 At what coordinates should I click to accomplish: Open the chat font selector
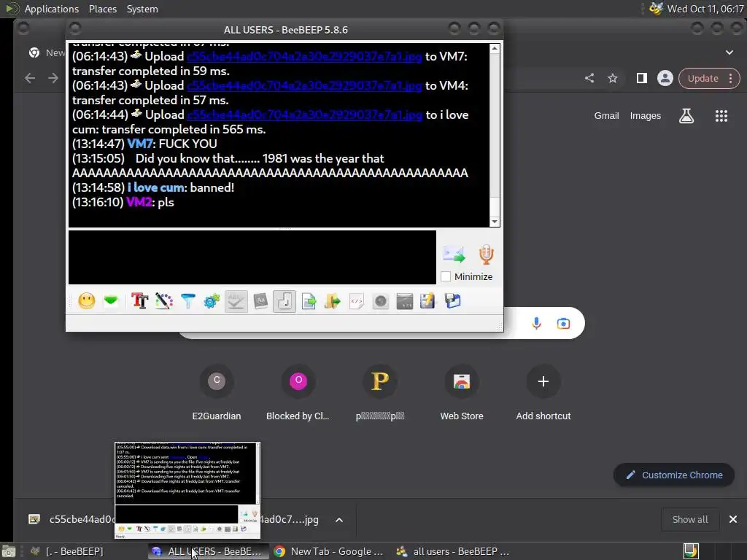(139, 301)
